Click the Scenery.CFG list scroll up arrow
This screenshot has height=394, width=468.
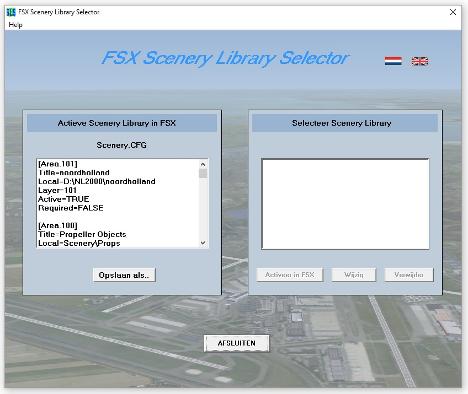[x=203, y=164]
